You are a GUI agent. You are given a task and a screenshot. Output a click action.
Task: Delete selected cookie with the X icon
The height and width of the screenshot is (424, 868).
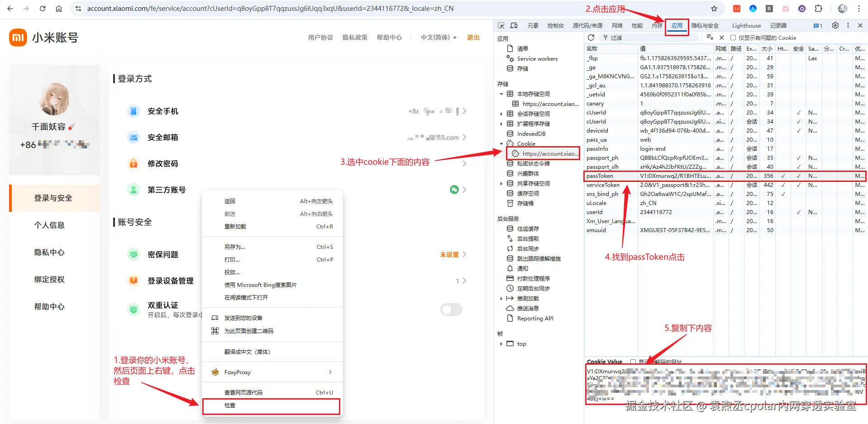(722, 38)
